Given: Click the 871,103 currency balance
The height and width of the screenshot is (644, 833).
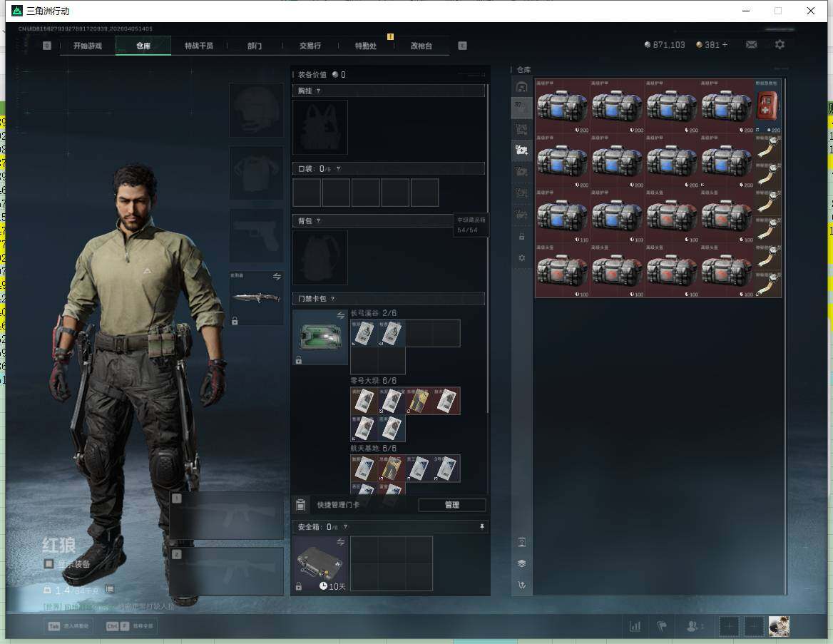Looking at the screenshot, I should [x=665, y=45].
